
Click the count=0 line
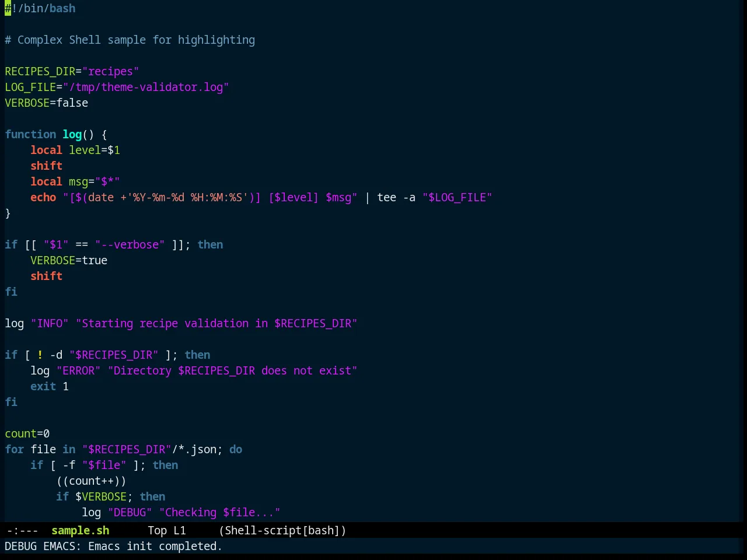point(27,433)
